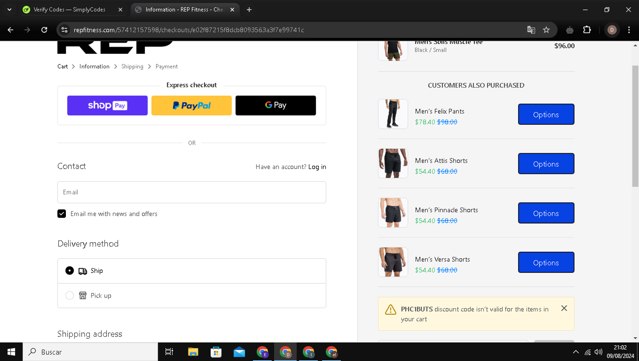The width and height of the screenshot is (639, 361).
Task: Open Options for Men's Attis Shorts
Action: [x=546, y=164]
